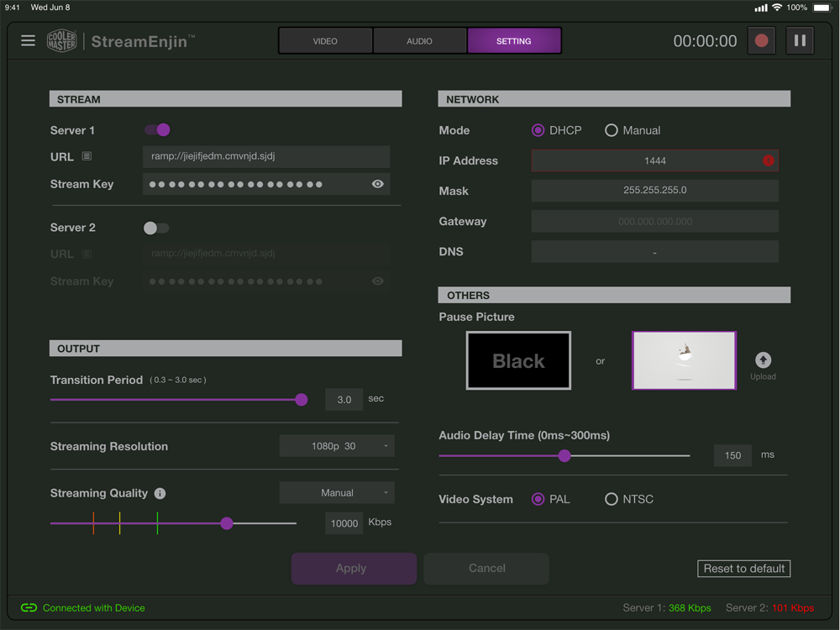Open the Streaming Resolution dropdown
This screenshot has width=840, height=630.
pos(337,446)
